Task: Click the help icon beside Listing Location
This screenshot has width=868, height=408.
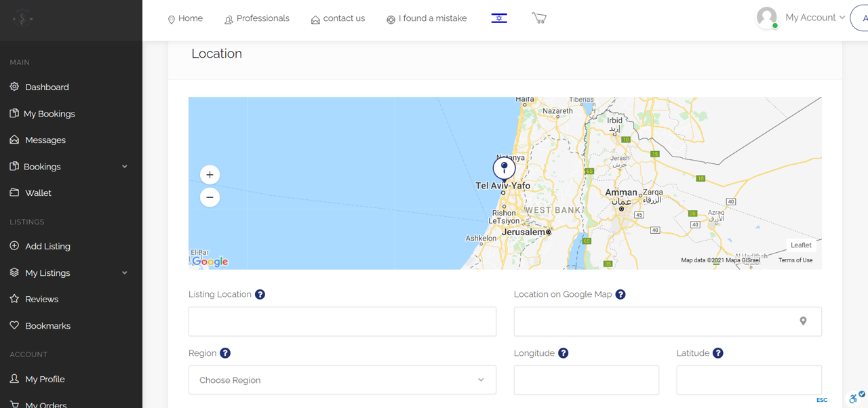Action: coord(260,294)
